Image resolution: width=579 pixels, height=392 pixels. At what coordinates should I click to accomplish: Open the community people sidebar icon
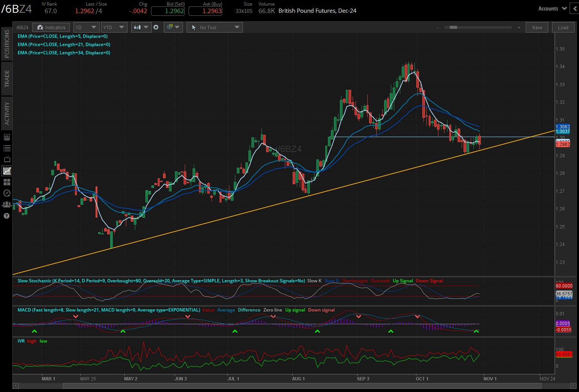click(x=7, y=204)
